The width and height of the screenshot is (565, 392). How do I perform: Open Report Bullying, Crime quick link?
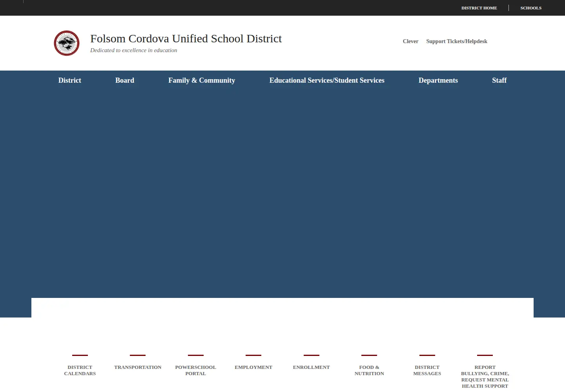click(485, 376)
